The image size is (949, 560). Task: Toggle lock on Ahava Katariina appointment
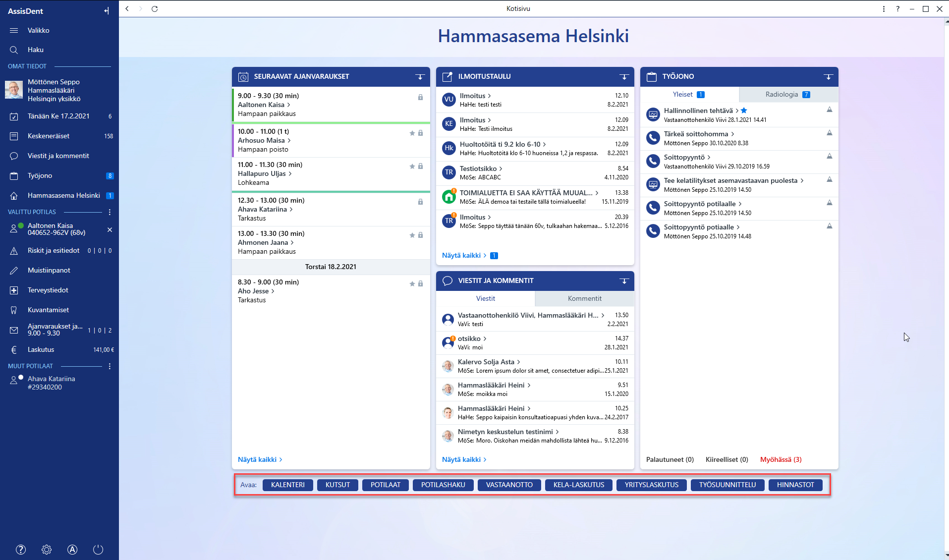point(420,202)
